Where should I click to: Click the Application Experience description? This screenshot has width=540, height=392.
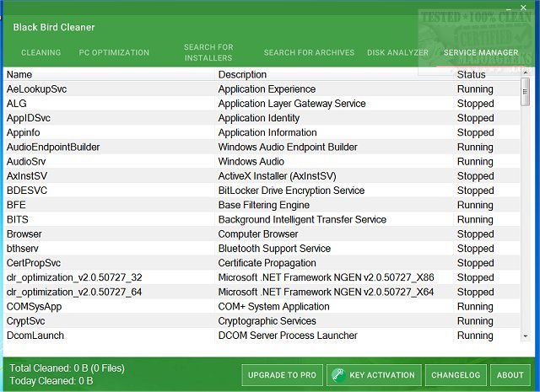tap(267, 89)
